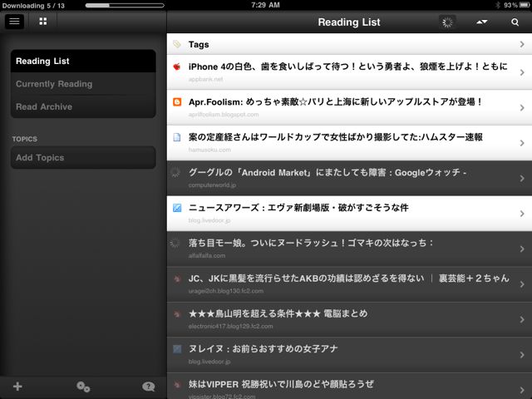Tap Reading List header title
Screen dimensions: 532x399
point(349,22)
